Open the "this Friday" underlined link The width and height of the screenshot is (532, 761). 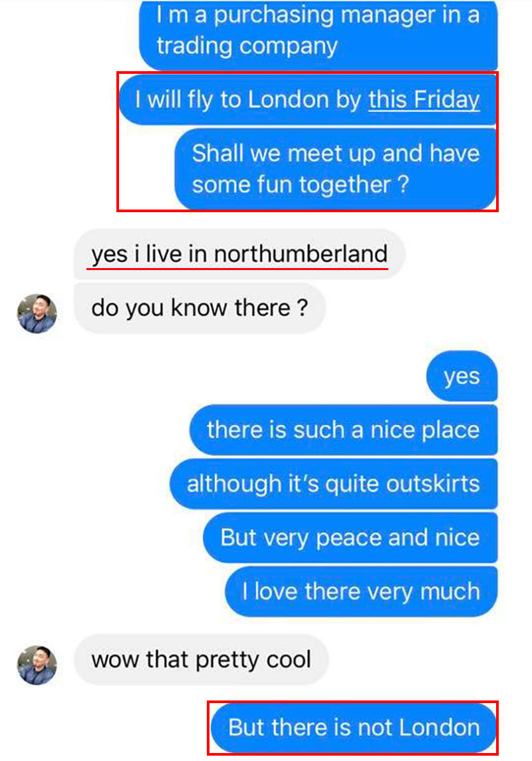[424, 100]
